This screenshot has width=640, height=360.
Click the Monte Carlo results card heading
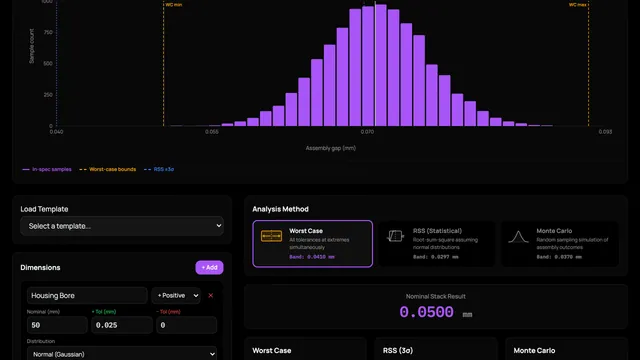pos(534,351)
